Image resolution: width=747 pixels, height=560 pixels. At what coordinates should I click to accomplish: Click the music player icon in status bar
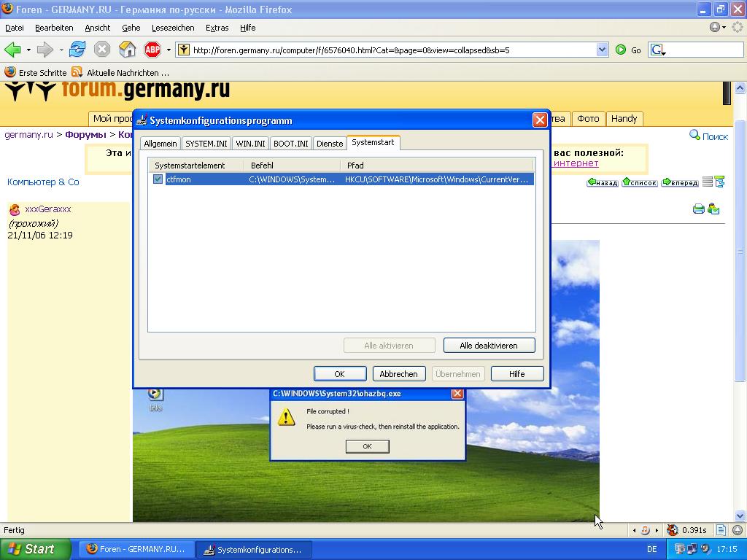(645, 530)
